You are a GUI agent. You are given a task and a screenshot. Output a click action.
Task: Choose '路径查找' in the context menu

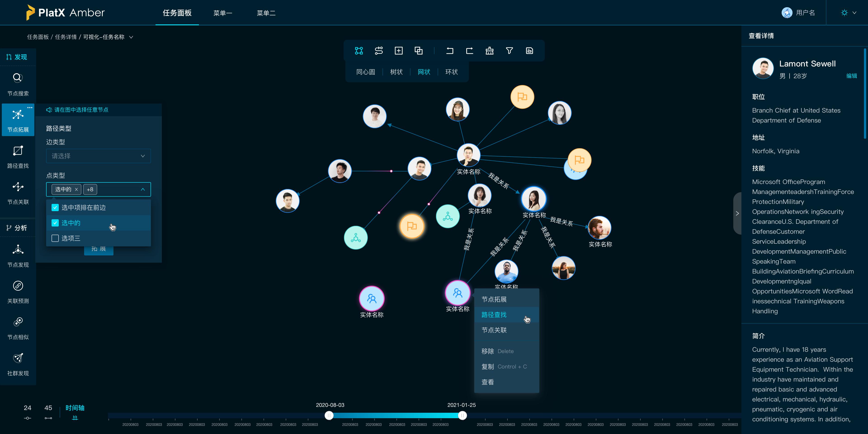coord(494,314)
